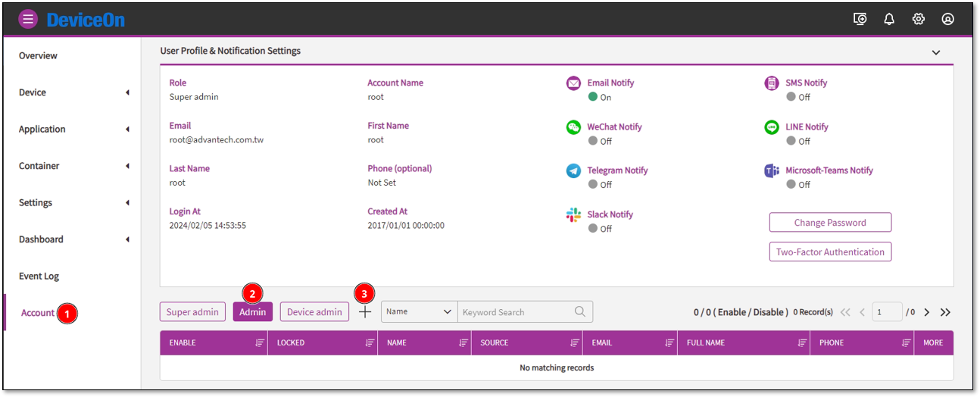
Task: Click the Keyword Search input field
Action: (515, 312)
